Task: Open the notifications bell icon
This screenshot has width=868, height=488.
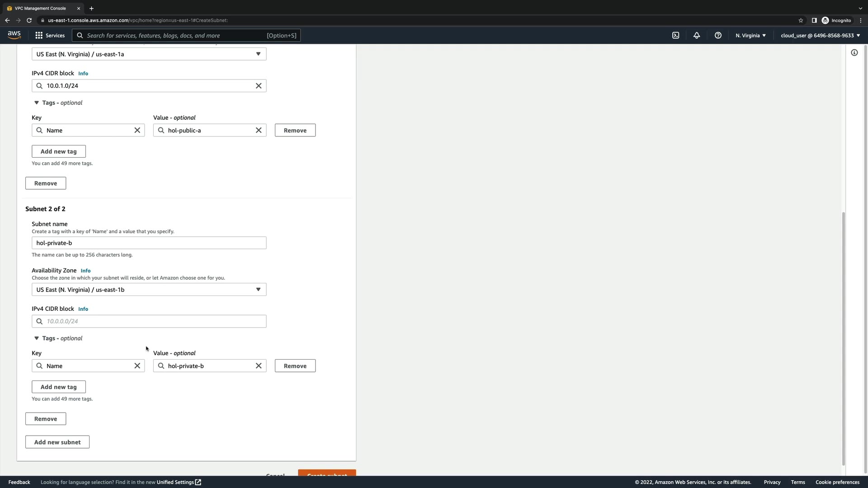Action: point(697,35)
